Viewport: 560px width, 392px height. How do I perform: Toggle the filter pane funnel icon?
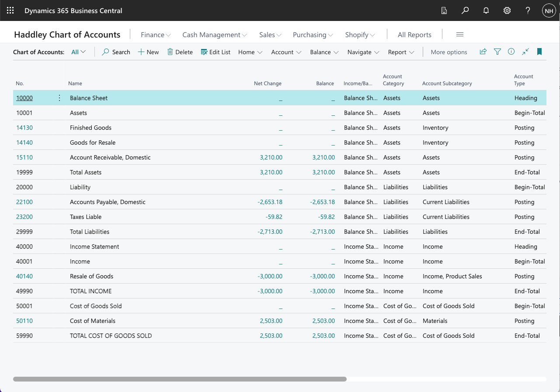pyautogui.click(x=497, y=52)
